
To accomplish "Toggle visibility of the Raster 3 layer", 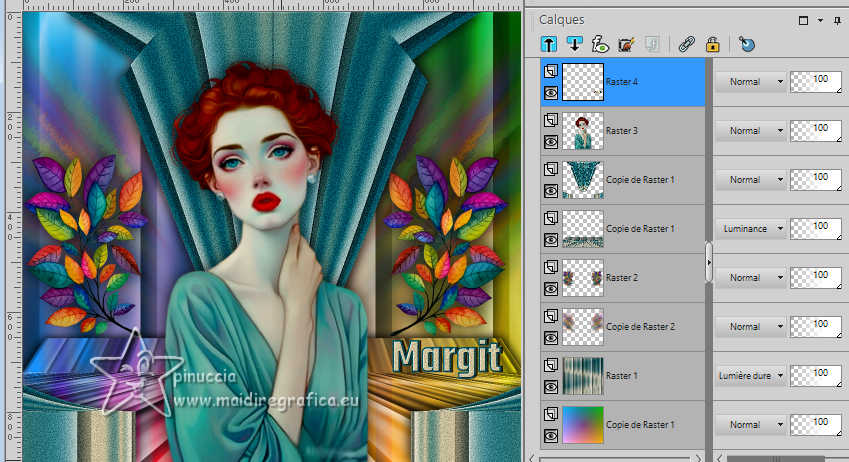I will click(551, 142).
